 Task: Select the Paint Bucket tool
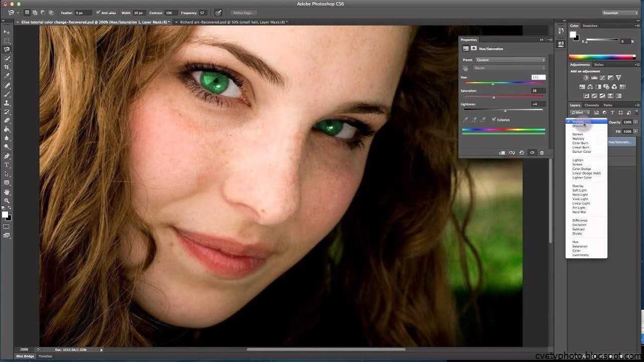click(x=7, y=129)
